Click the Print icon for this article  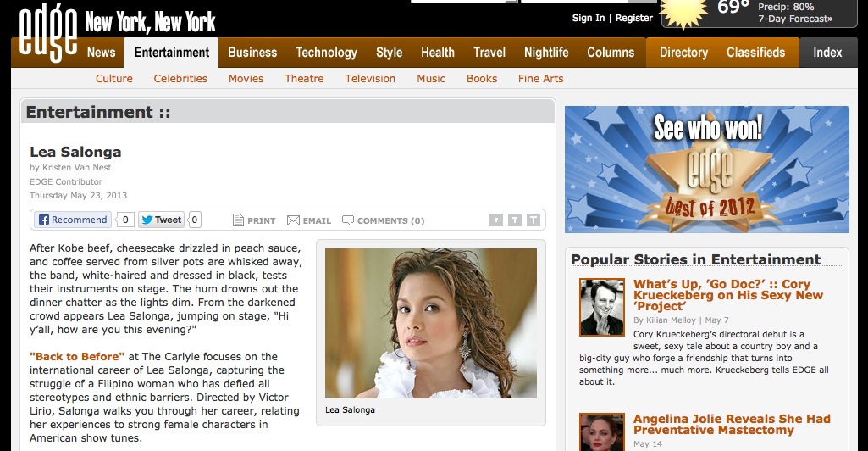[x=240, y=220]
